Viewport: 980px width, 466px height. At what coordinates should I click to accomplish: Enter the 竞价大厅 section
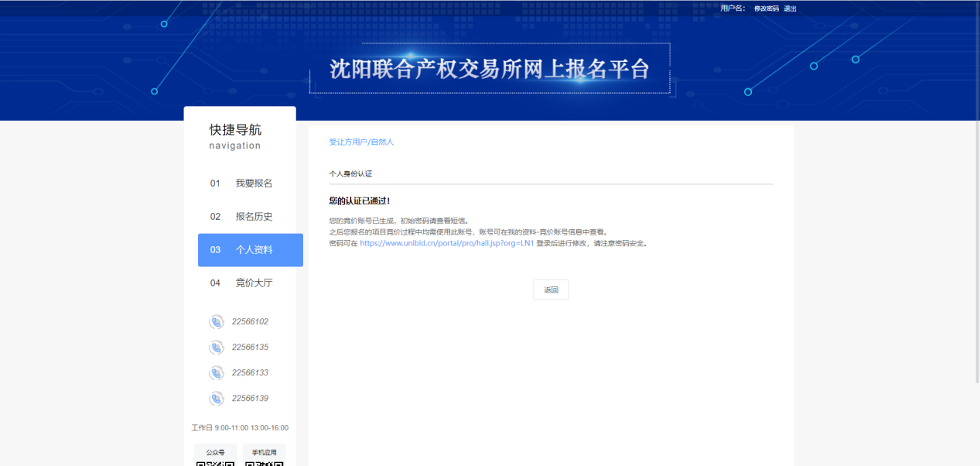(x=254, y=283)
